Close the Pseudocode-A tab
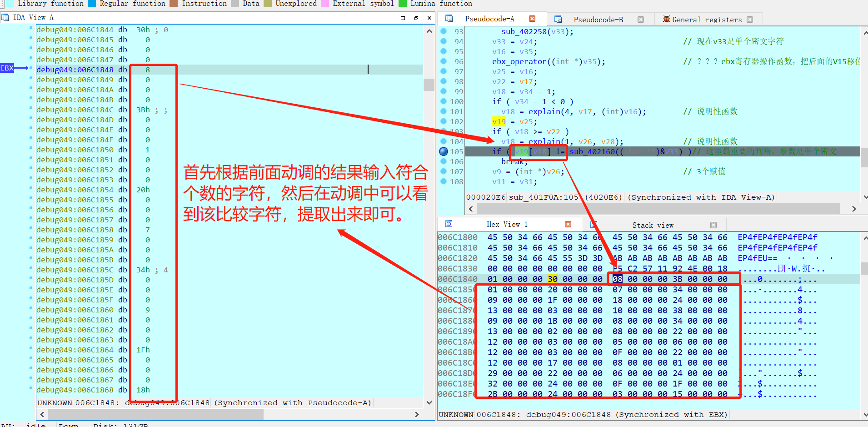Screen dimensions: 868x427 pos(532,19)
